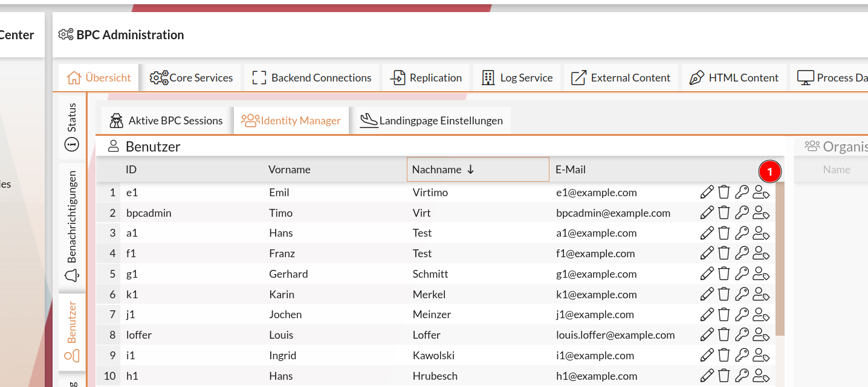The height and width of the screenshot is (387, 868).
Task: Sort users by the Vorname column
Action: (x=290, y=170)
